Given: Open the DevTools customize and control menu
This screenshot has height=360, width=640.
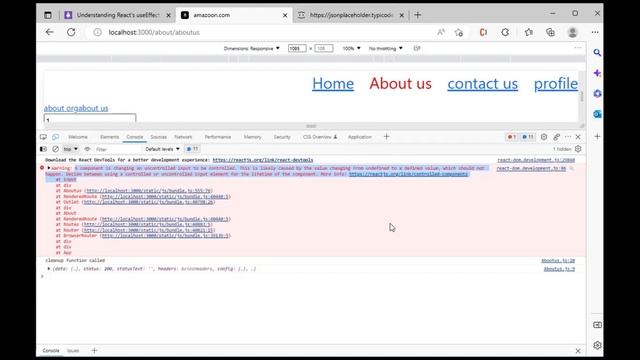Looking at the screenshot, I should coord(568,137).
